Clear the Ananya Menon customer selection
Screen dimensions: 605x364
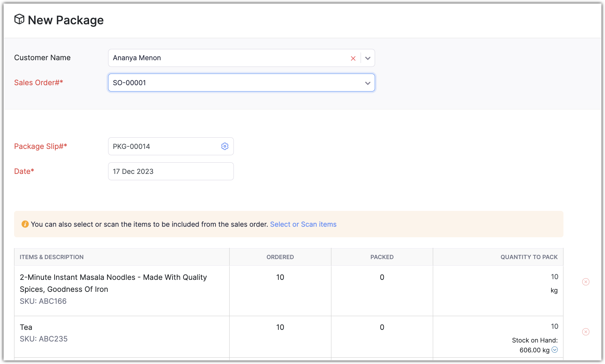click(353, 58)
